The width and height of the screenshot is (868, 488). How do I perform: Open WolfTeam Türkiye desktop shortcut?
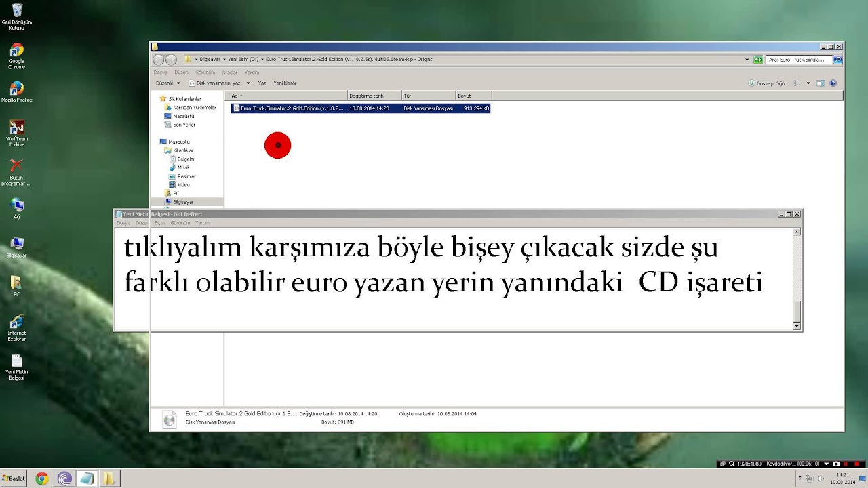click(x=17, y=134)
